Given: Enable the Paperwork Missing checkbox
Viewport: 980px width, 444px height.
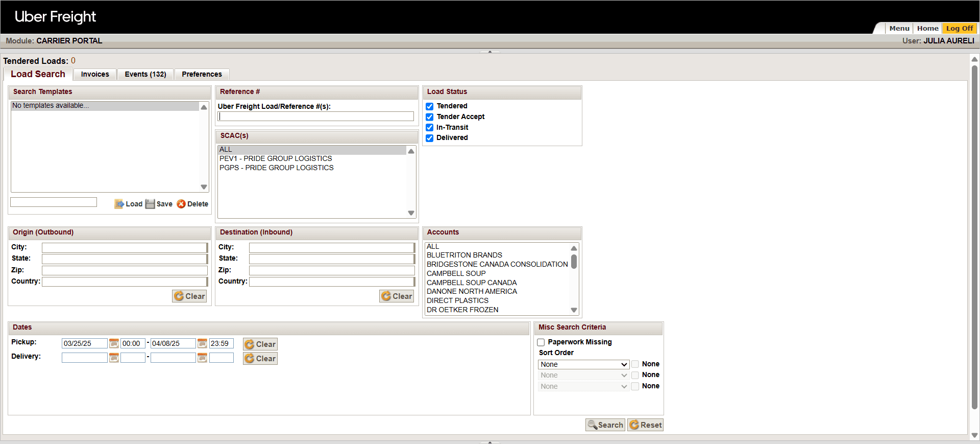Looking at the screenshot, I should click(541, 342).
